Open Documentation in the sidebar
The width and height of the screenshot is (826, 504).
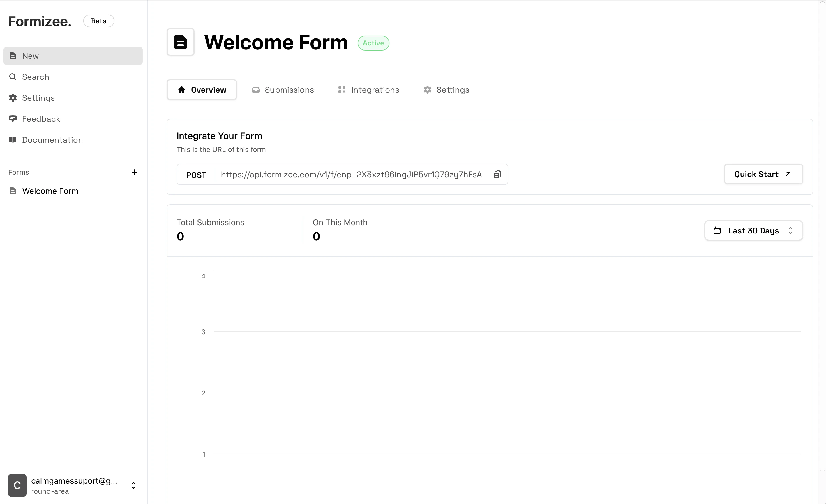coord(73,140)
